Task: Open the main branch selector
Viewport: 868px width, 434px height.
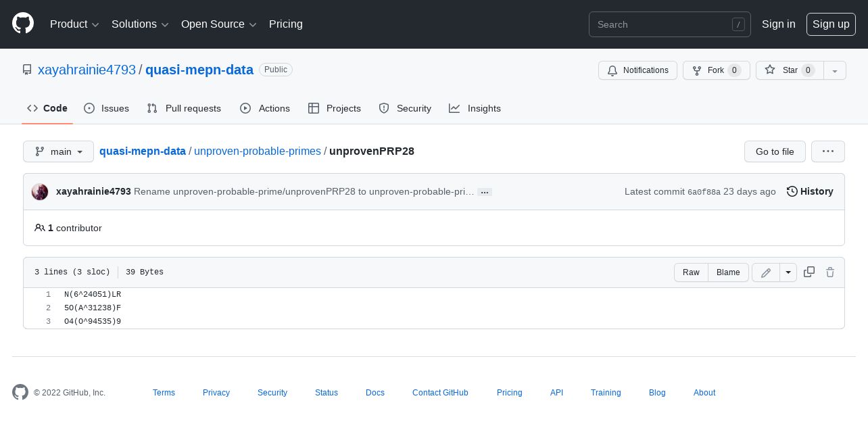Action: (58, 151)
